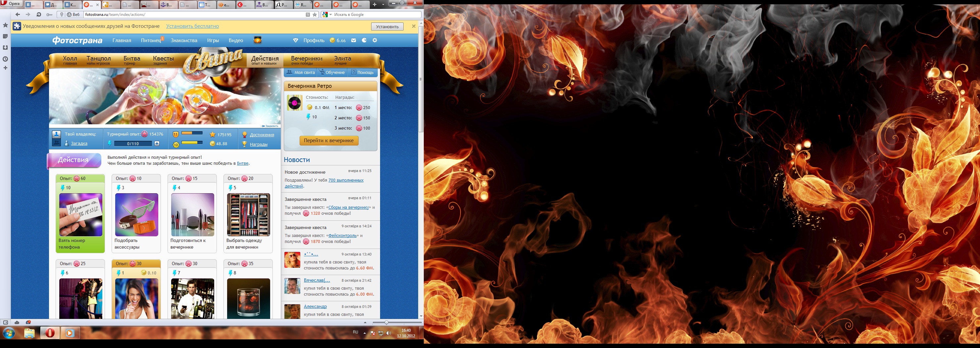Open Знакомства in the top navigation
The image size is (980, 348).
(x=184, y=40)
